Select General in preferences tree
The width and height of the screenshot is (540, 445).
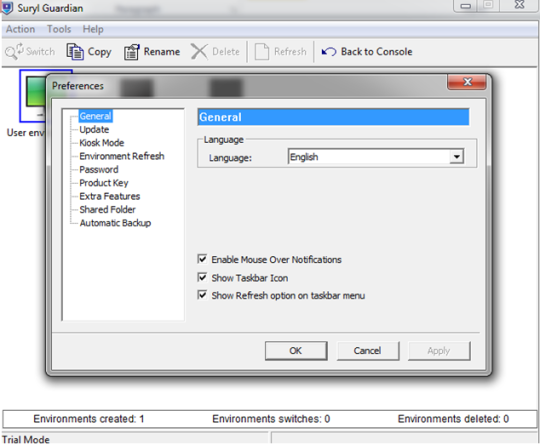(95, 116)
